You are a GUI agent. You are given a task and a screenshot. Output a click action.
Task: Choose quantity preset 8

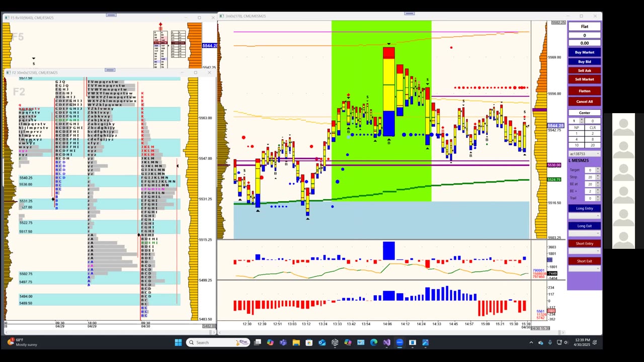click(593, 139)
